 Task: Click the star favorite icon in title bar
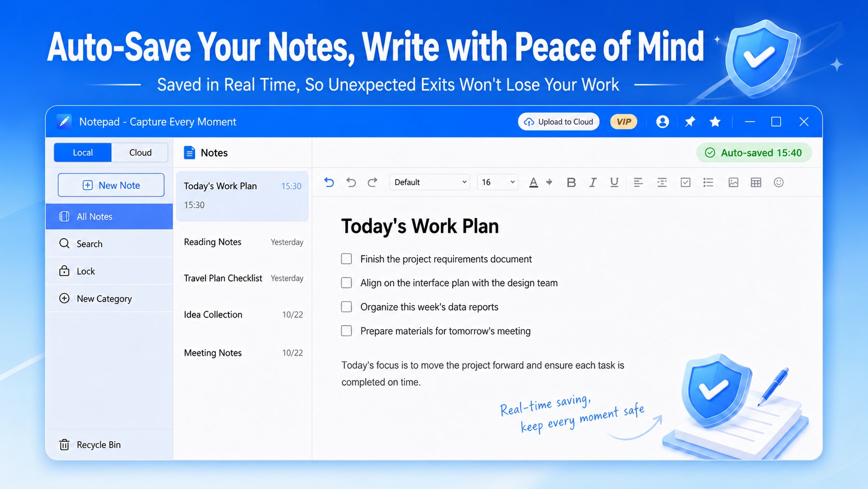pyautogui.click(x=715, y=122)
